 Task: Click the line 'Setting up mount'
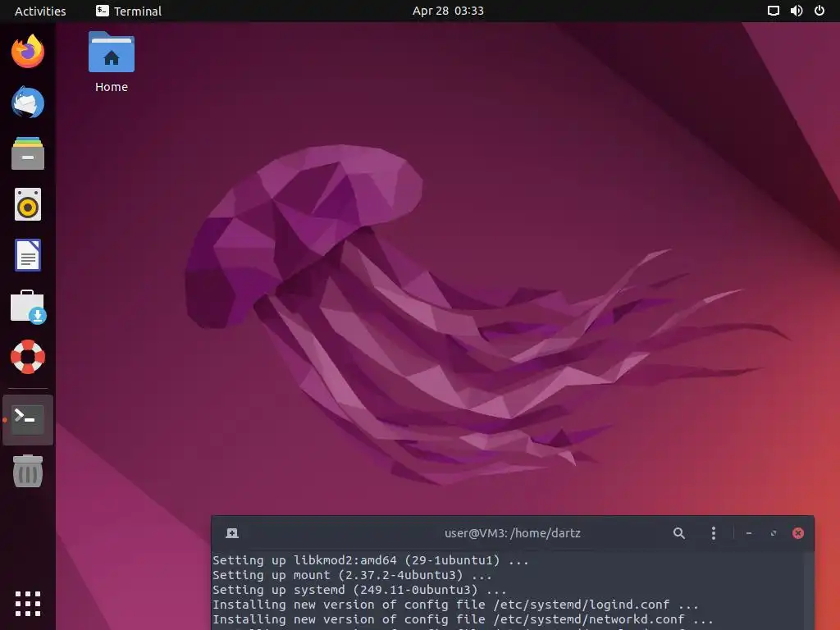[352, 575]
